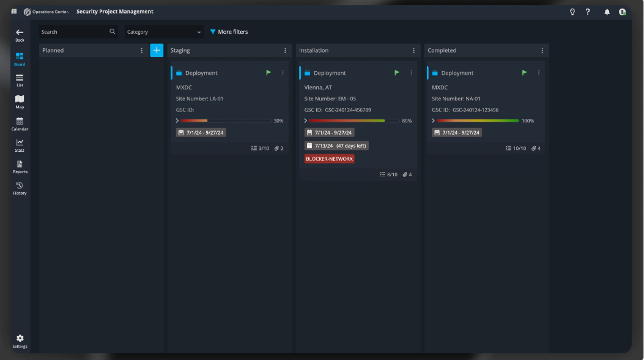Open the History view
Image resolution: width=644 pixels, height=360 pixels.
(20, 188)
